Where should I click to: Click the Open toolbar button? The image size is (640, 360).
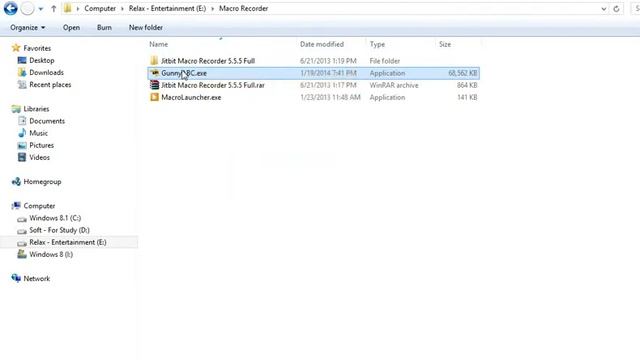click(71, 27)
